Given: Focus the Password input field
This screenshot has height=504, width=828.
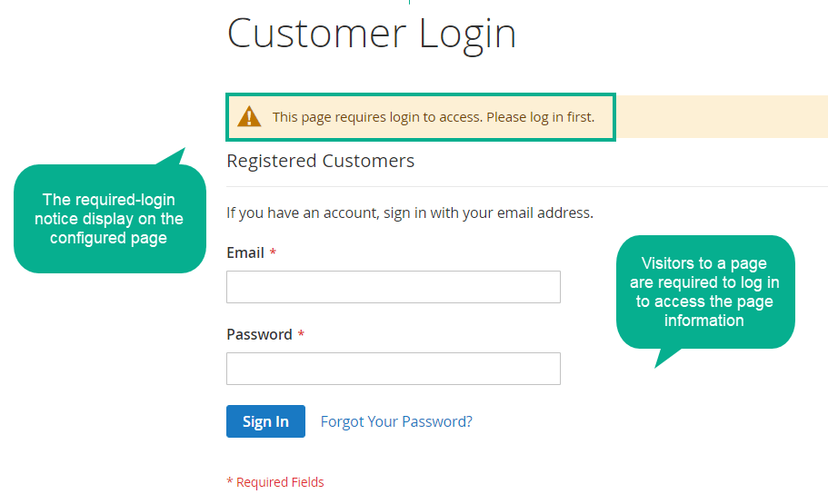Looking at the screenshot, I should click(x=394, y=369).
